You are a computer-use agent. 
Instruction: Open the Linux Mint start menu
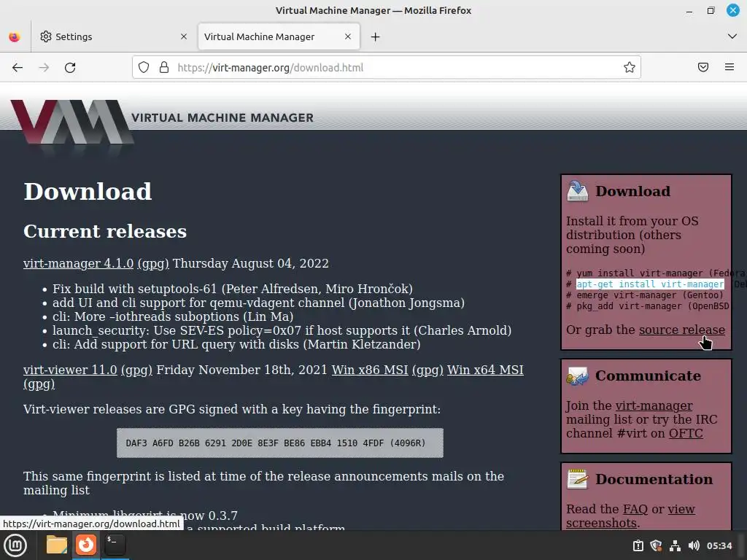coord(15,545)
